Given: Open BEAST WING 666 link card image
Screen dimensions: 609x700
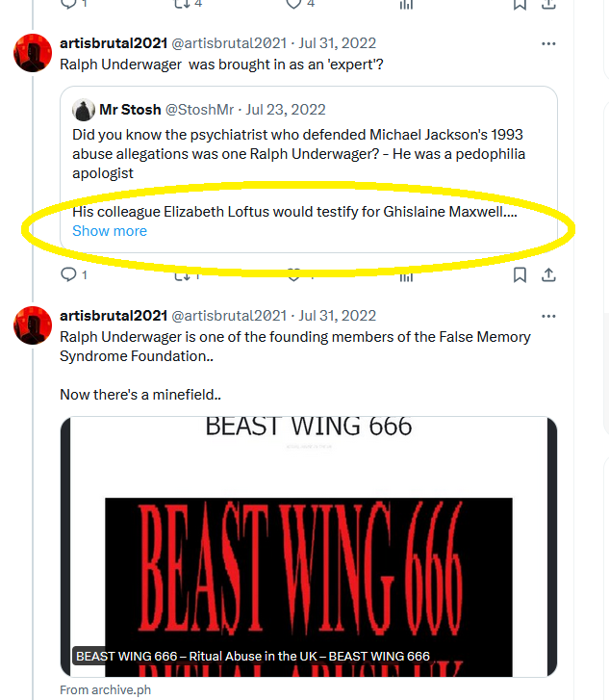Looking at the screenshot, I should pos(309,547).
